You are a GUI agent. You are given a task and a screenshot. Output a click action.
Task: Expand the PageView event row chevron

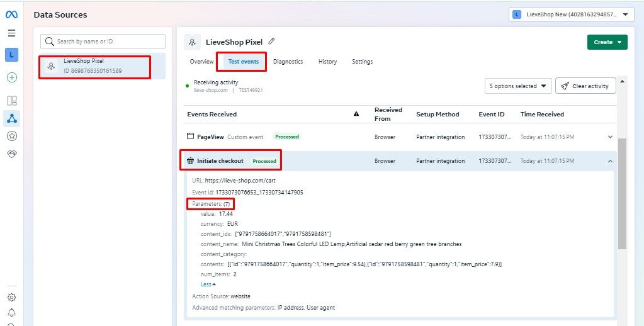point(611,137)
